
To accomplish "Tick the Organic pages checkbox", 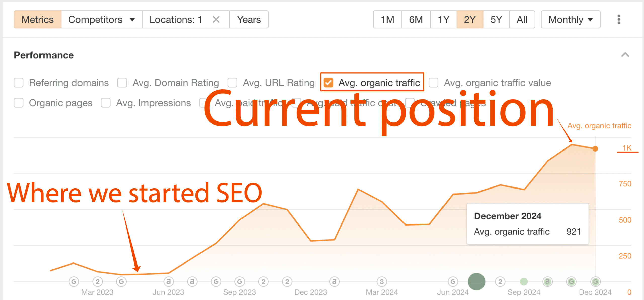I will 19,103.
